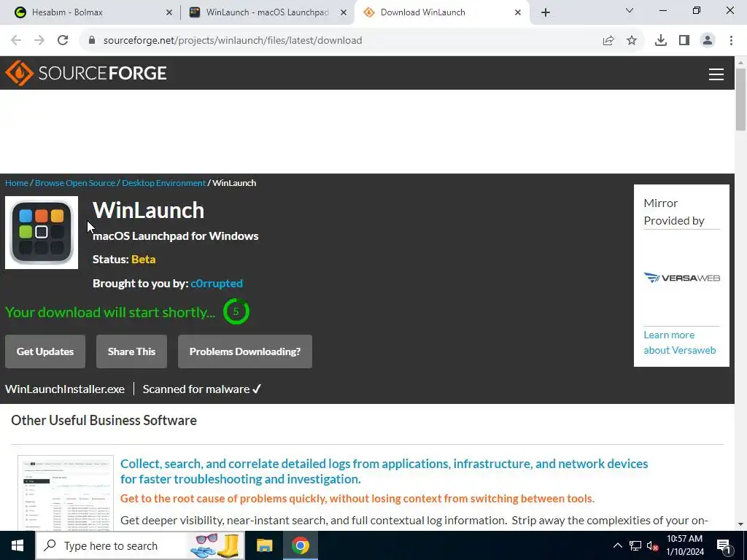Open a new tab with plus button
This screenshot has width=747, height=560.
pyautogui.click(x=546, y=12)
